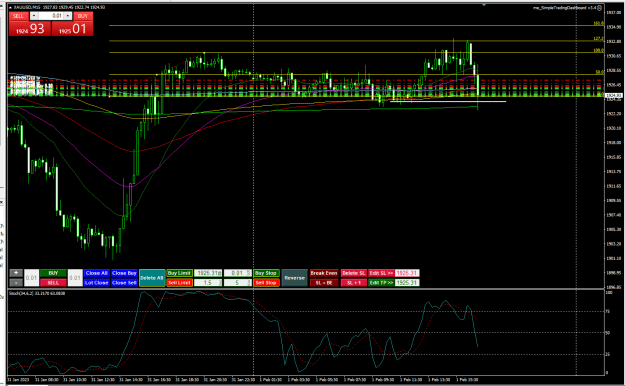This screenshot has width=625, height=386.
Task: Click the one-click SELL button at 1924.93
Action: pos(30,29)
